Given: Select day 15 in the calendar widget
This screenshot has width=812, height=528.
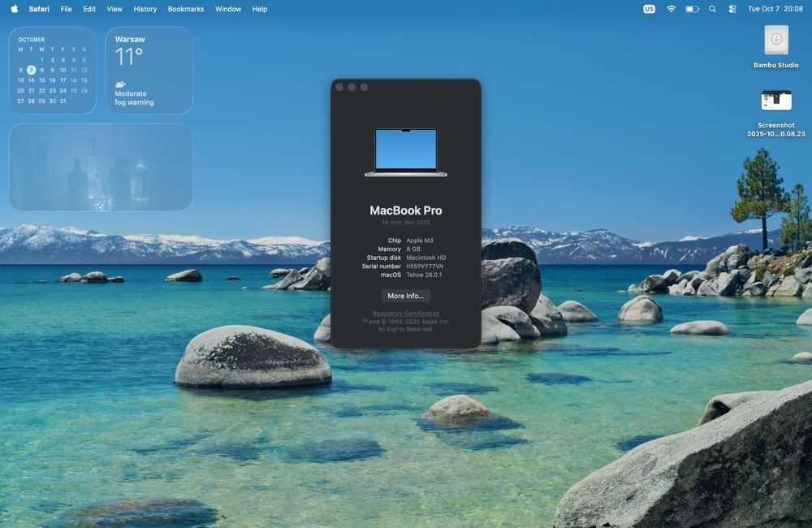Looking at the screenshot, I should 42,80.
